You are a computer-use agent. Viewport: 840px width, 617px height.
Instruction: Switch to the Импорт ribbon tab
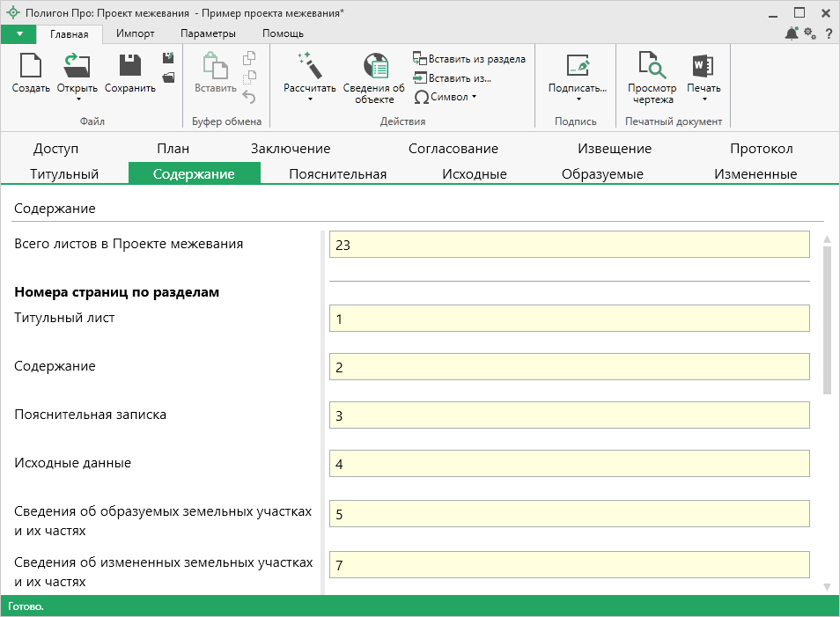pyautogui.click(x=135, y=33)
